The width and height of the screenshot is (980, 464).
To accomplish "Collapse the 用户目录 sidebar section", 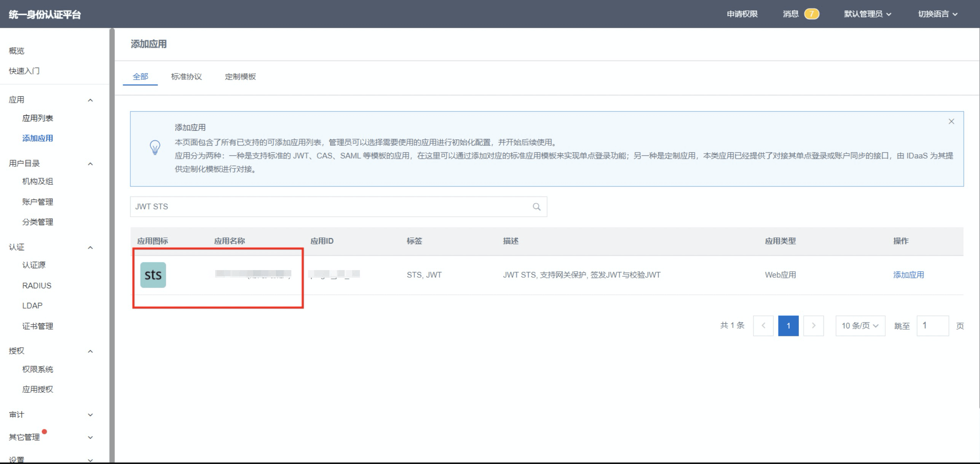I will pos(90,164).
